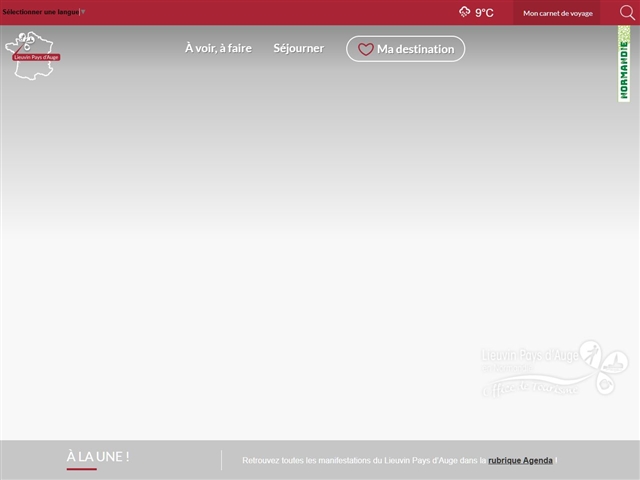The height and width of the screenshot is (480, 640).
Task: Click the À LA UNE ! heading
Action: click(98, 456)
